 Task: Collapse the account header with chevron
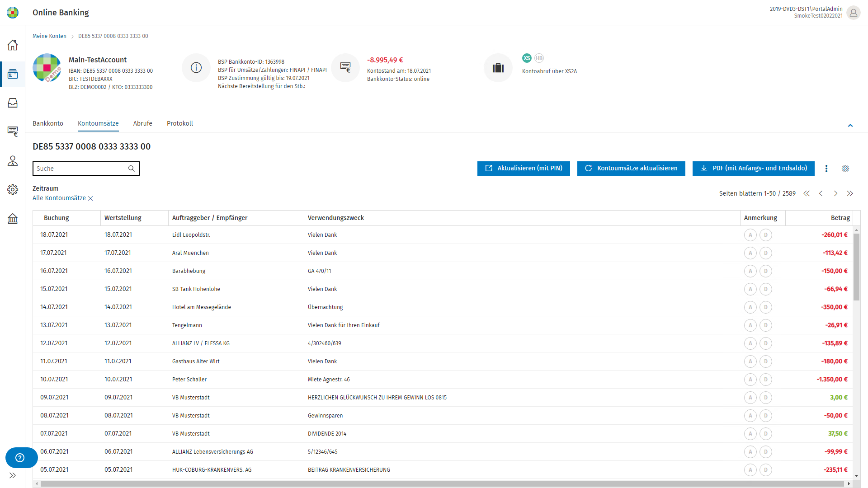[850, 126]
